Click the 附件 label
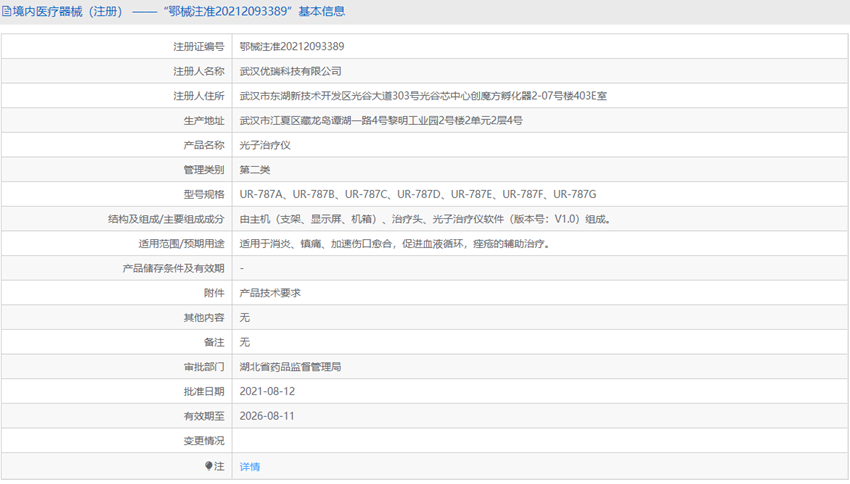The image size is (850, 484). point(214,293)
